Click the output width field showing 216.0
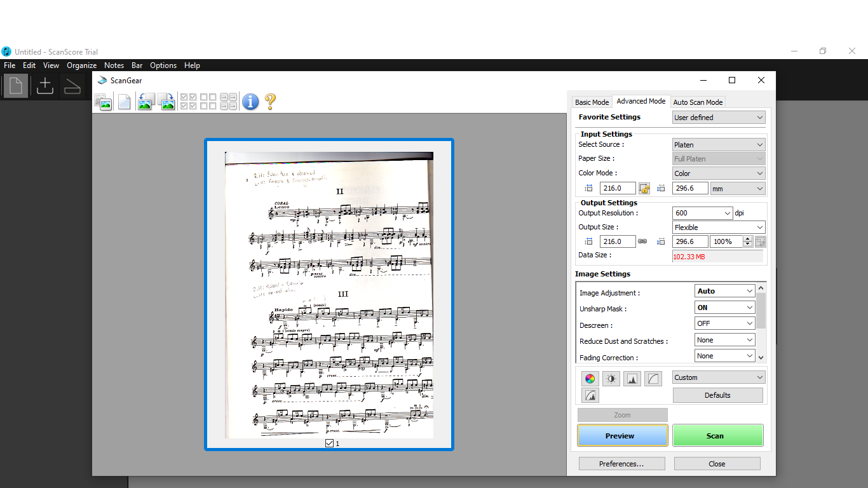 tap(618, 241)
